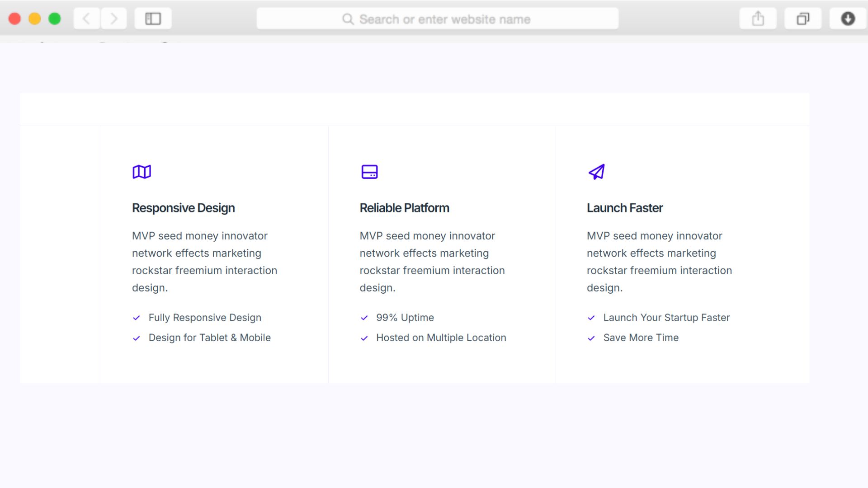The image size is (868, 488).
Task: Click Design for Tablet & Mobile item
Action: click(x=209, y=338)
